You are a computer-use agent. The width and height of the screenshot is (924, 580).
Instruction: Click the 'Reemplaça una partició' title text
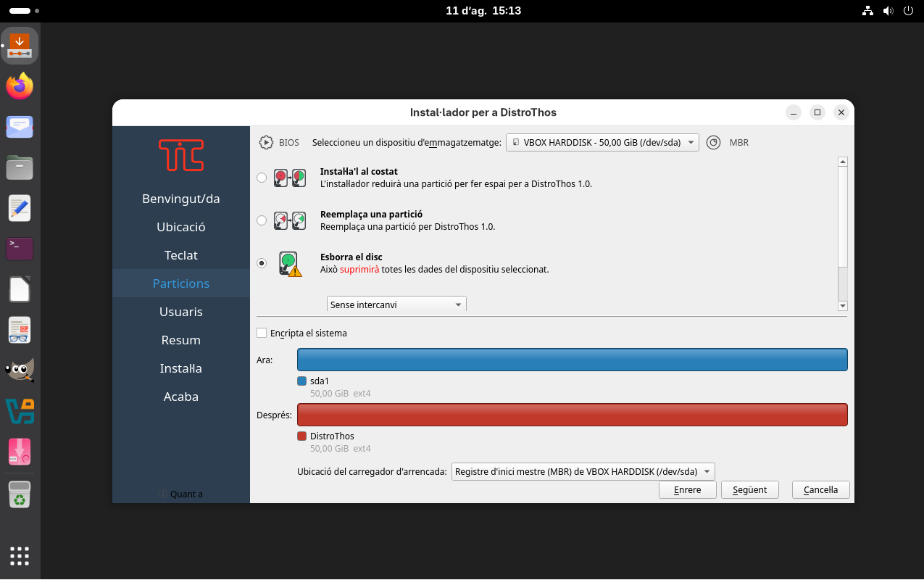[x=372, y=215]
